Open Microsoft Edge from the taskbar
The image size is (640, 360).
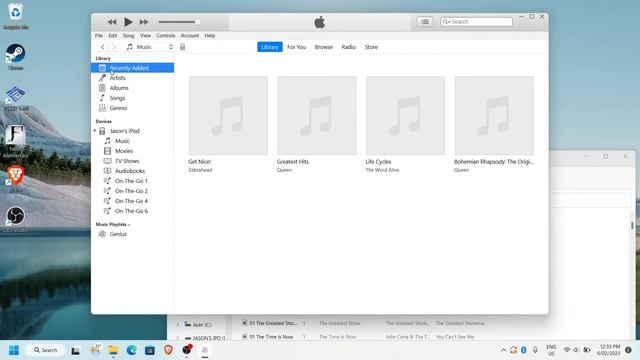131,350
